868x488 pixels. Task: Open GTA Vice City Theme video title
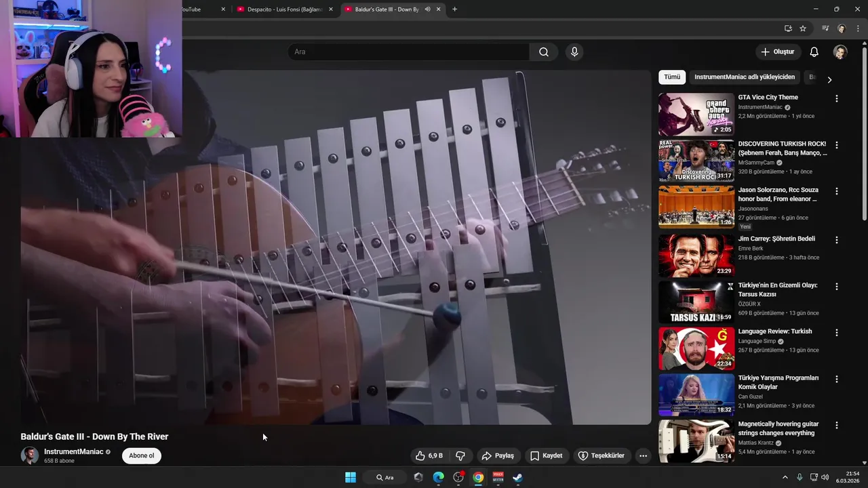(x=768, y=98)
